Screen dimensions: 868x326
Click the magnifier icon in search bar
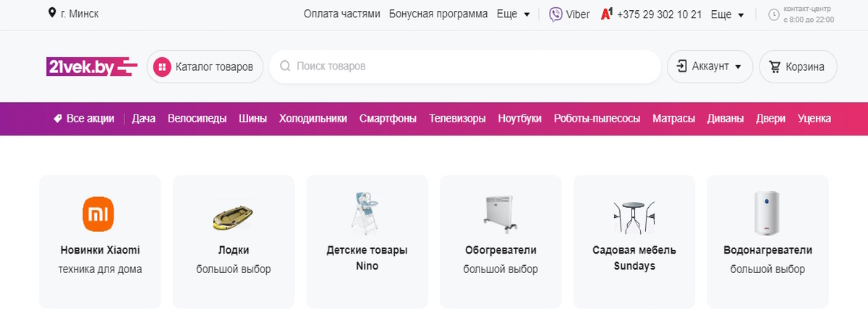285,67
